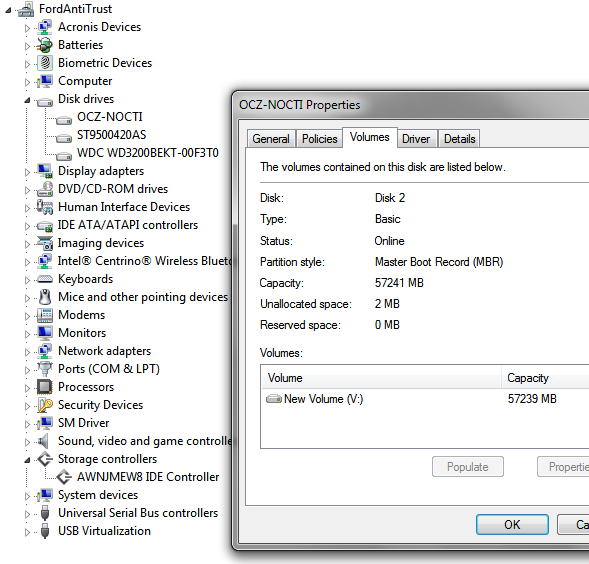Screen dimensions: 589x564
Task: Click the New Volume (V:) drive icon
Action: 273,399
